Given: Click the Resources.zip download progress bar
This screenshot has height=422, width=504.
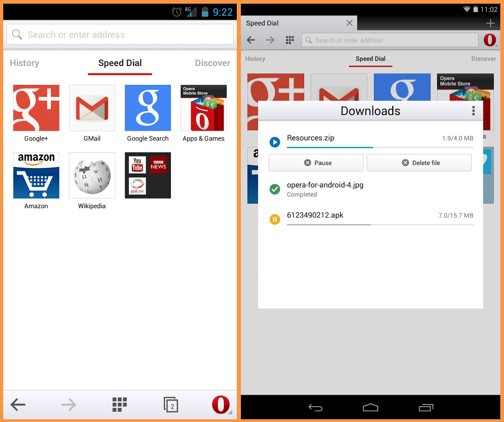Looking at the screenshot, I should (x=380, y=147).
